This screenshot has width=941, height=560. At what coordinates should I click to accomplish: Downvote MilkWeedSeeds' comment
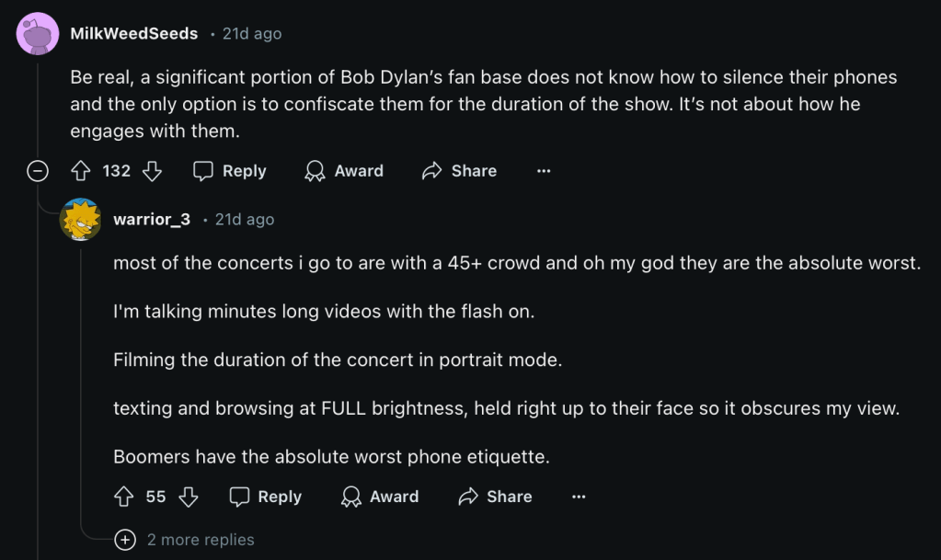click(x=153, y=171)
